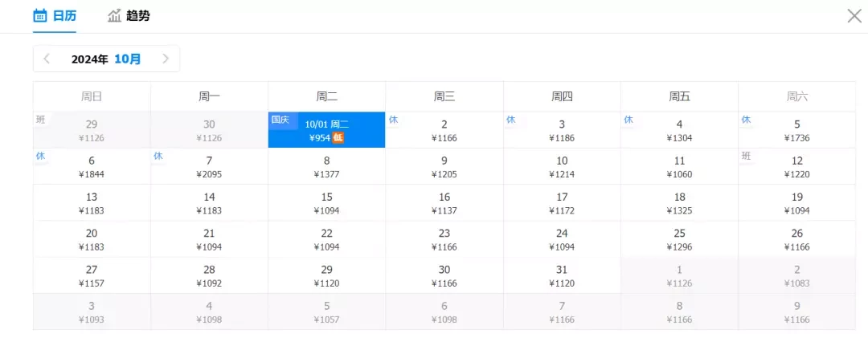The height and width of the screenshot is (346, 868).
Task: Choose October 28 priced ¥1092
Action: (209, 276)
